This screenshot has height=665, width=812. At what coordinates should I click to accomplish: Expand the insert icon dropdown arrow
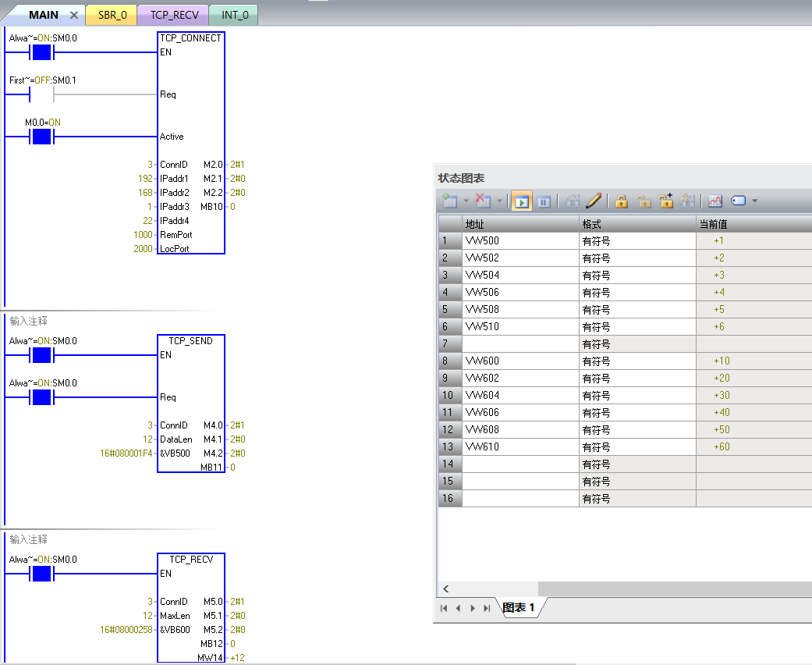point(466,201)
